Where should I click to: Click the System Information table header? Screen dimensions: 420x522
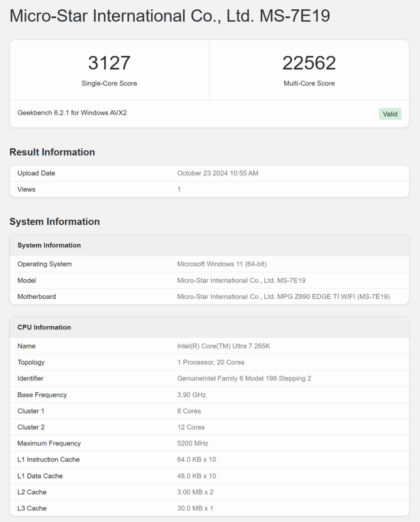coord(49,245)
